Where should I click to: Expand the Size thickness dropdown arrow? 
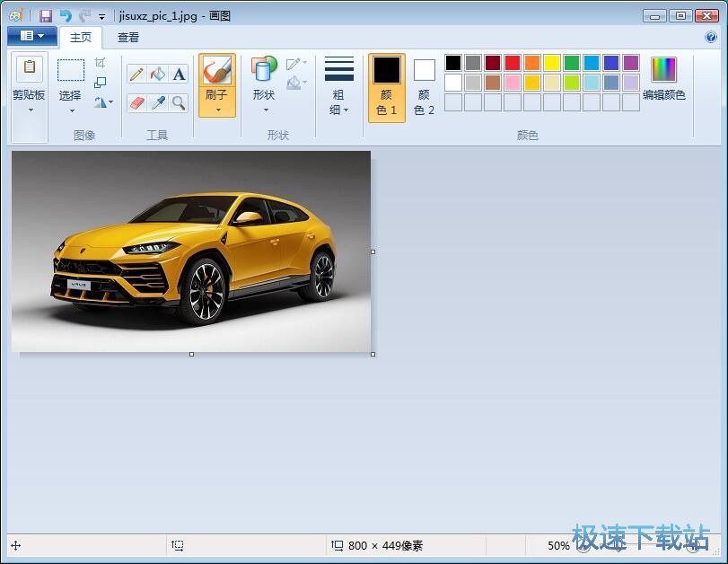click(346, 110)
